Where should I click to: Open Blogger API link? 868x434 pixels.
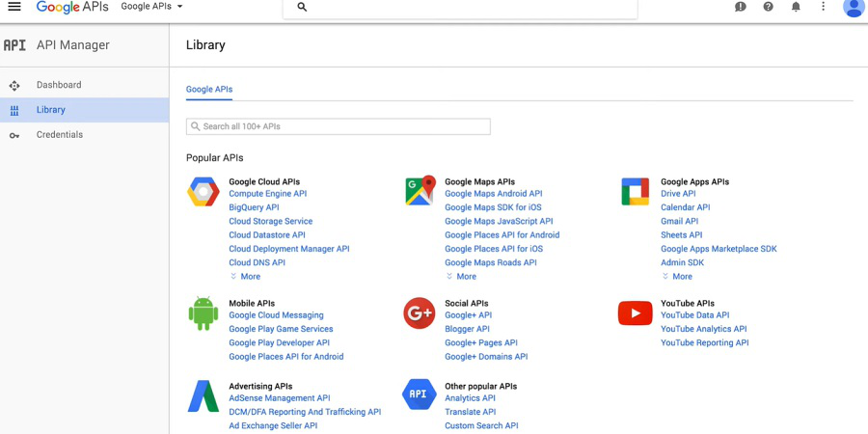pos(467,330)
